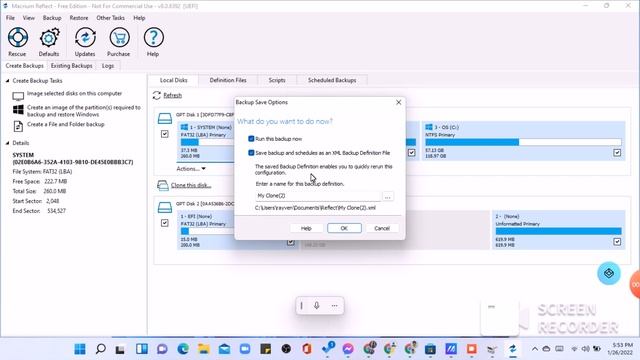Collapse the Create Backup Tasks section
This screenshot has height=360, width=640.
click(x=7, y=81)
